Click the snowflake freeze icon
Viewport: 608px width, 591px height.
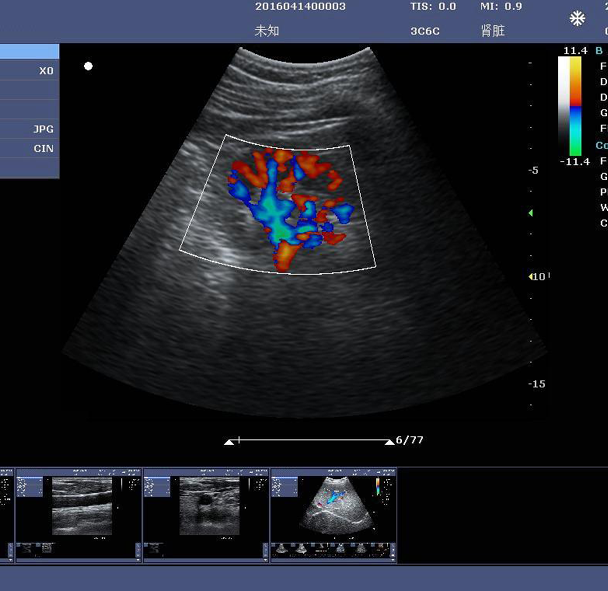577,19
